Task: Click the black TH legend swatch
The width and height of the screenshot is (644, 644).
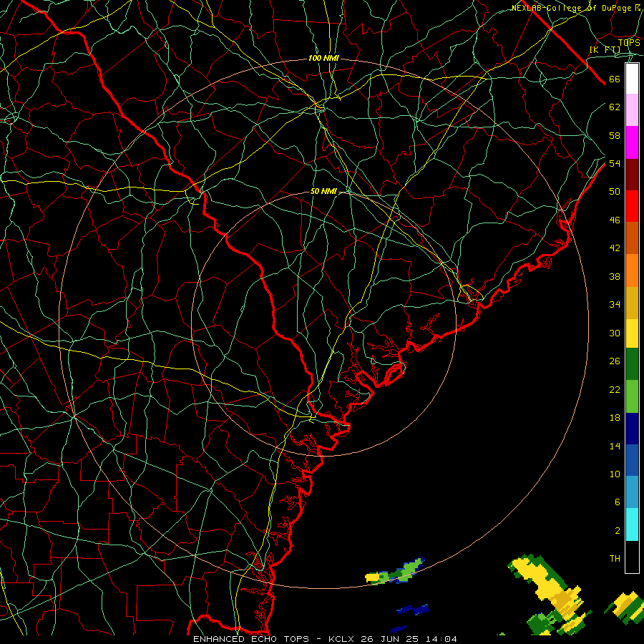Action: [632, 557]
